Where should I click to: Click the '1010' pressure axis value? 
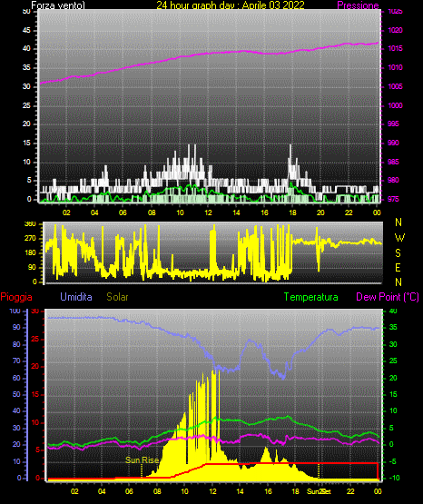[396, 67]
